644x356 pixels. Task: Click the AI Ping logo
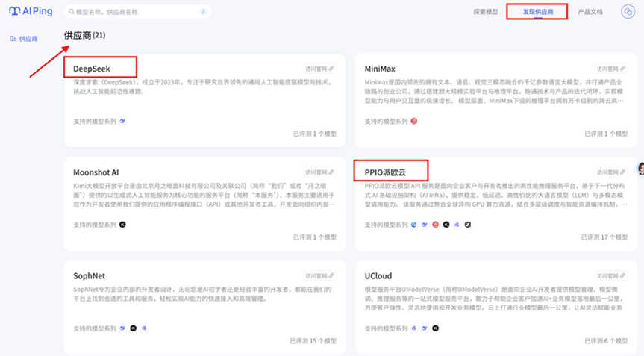(x=31, y=11)
